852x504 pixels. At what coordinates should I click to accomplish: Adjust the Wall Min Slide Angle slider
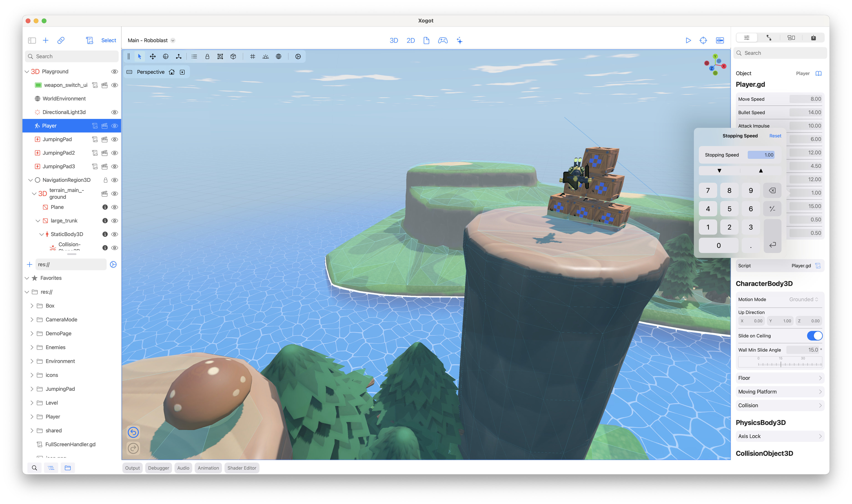tap(780, 362)
